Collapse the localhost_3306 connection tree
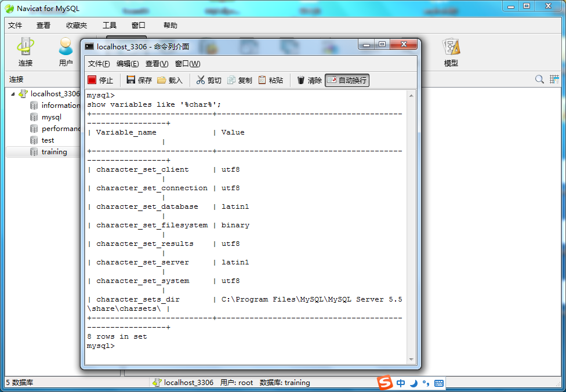 (x=14, y=93)
